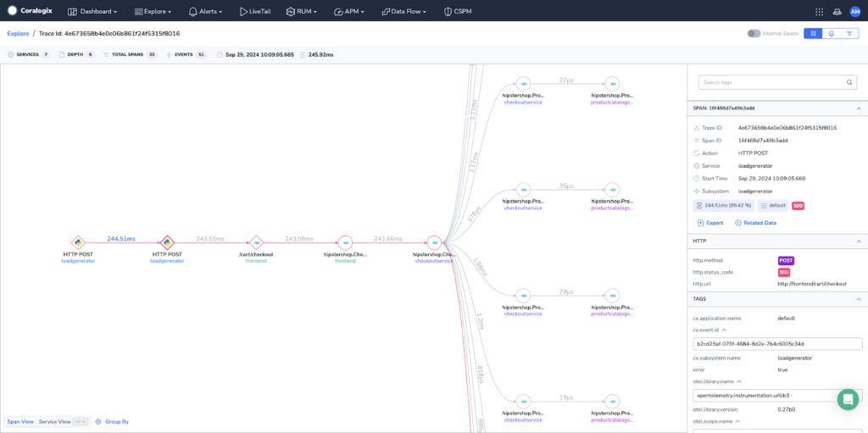Click the default application chip
The width and height of the screenshot is (868, 433).
pyautogui.click(x=773, y=205)
